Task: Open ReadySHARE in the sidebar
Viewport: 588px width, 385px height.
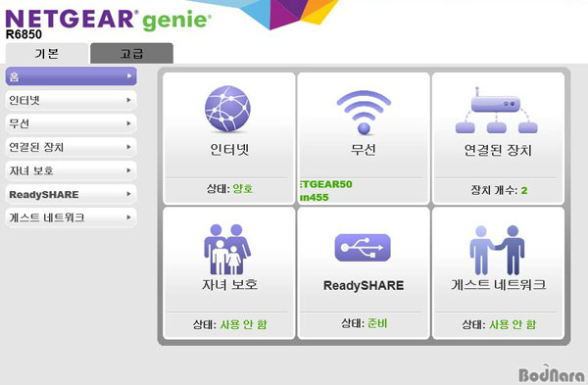Action: pos(71,194)
